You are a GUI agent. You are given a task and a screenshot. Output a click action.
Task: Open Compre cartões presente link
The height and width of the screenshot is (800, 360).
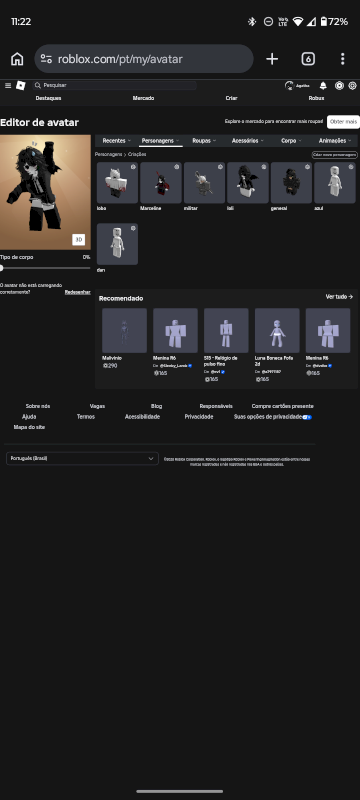(282, 406)
